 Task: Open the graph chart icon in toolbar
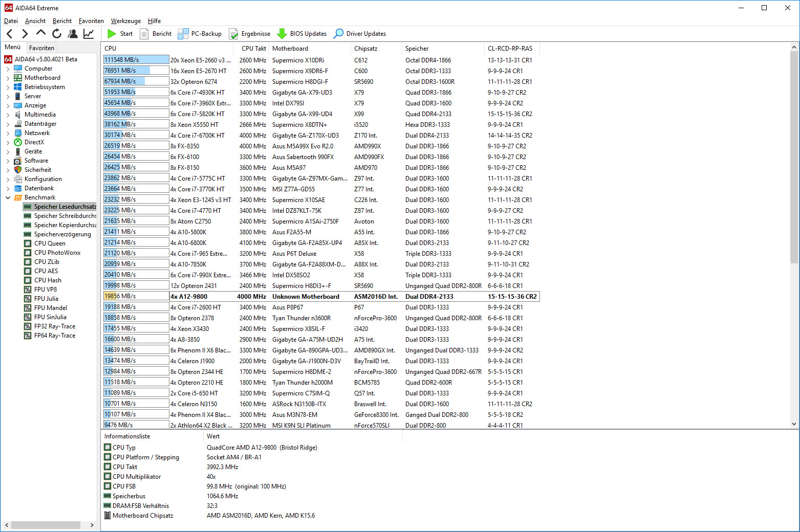pos(89,34)
